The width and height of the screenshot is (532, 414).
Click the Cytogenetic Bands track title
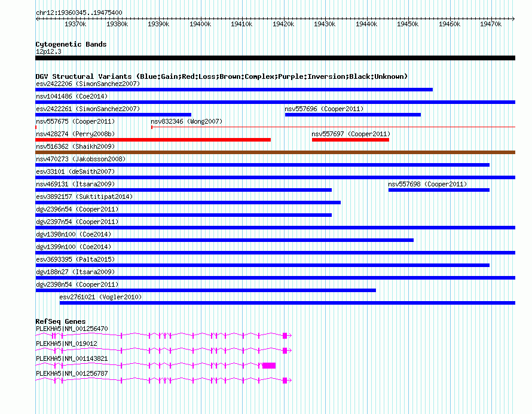71,44
